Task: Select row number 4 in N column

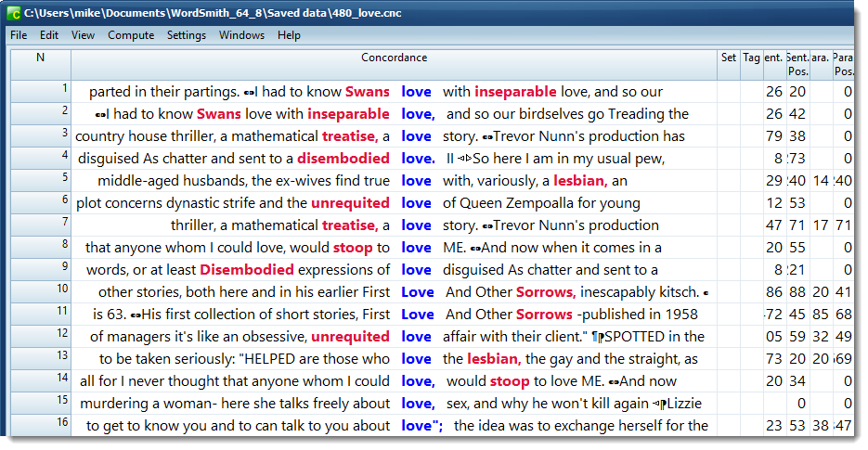Action: pos(41,159)
